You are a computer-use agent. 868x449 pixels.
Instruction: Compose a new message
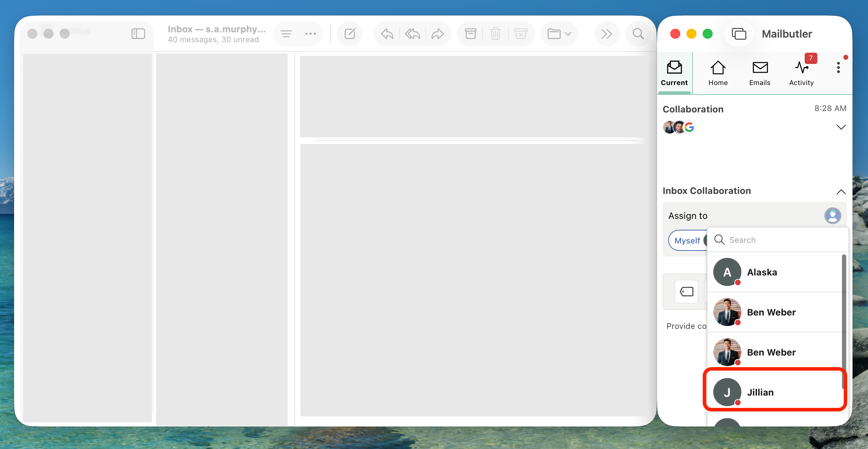[350, 34]
